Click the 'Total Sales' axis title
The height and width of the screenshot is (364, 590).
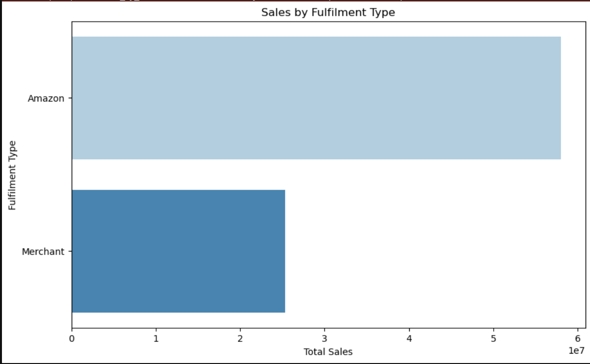click(x=328, y=352)
